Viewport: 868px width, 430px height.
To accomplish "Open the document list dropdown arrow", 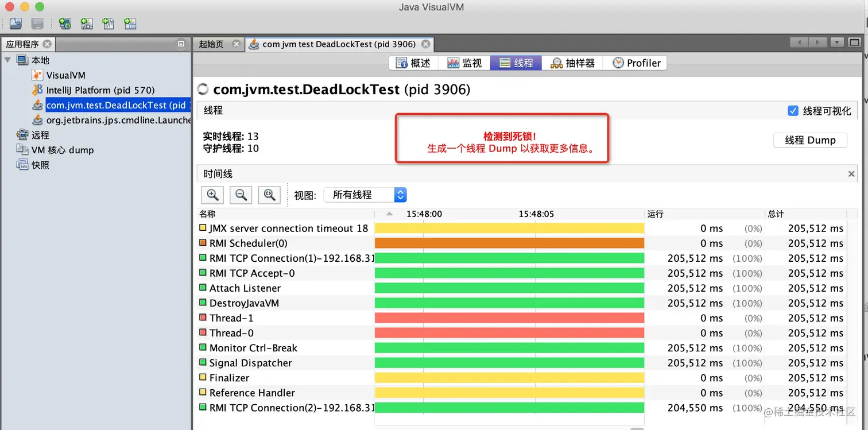I will point(838,42).
